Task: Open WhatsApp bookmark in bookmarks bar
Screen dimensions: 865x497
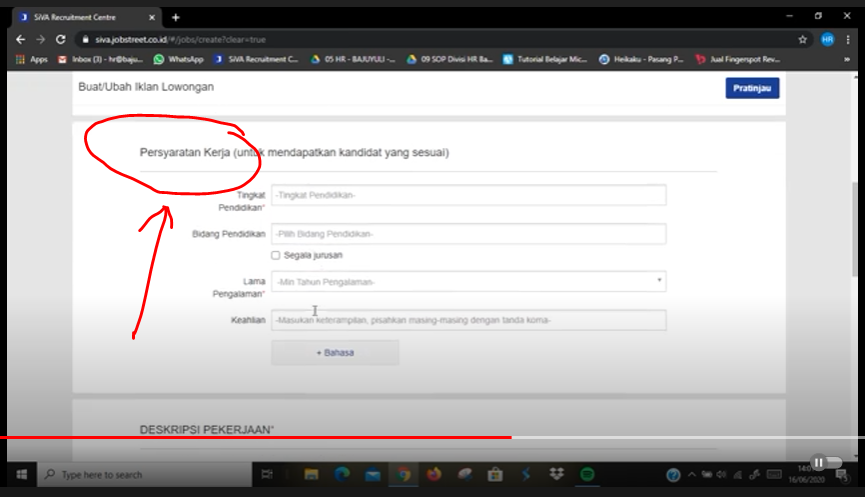Action: tap(178, 59)
